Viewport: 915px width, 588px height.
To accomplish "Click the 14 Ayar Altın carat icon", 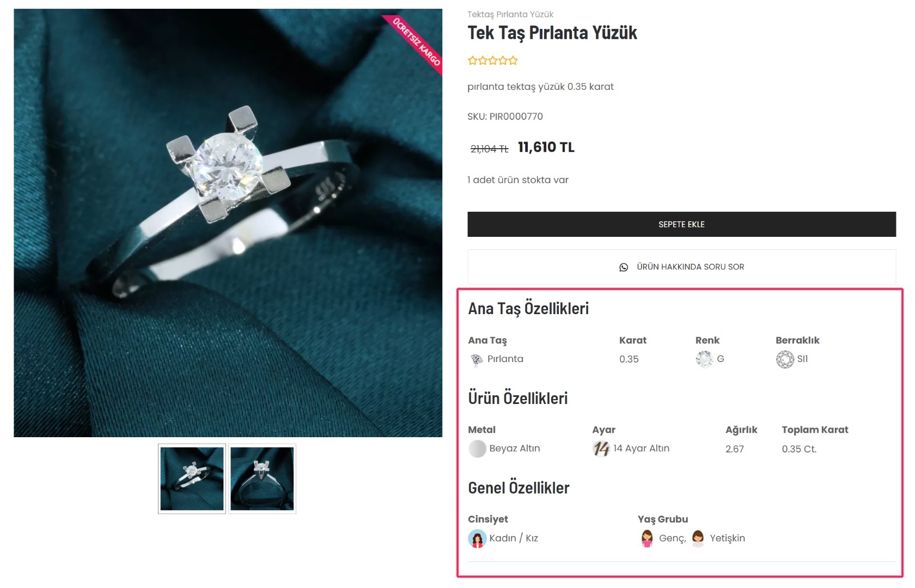I will (601, 449).
